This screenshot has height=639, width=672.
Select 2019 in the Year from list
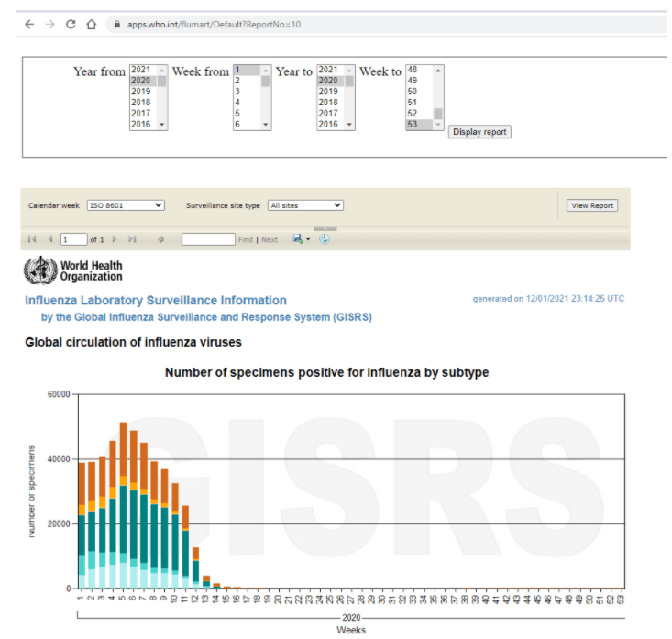pyautogui.click(x=140, y=91)
